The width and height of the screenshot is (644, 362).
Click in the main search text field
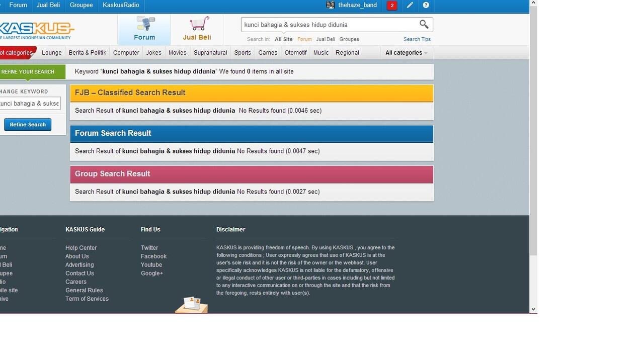[x=330, y=25]
